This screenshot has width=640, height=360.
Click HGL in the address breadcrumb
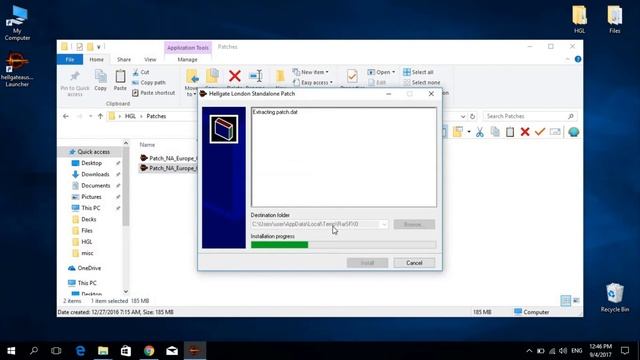(130, 116)
